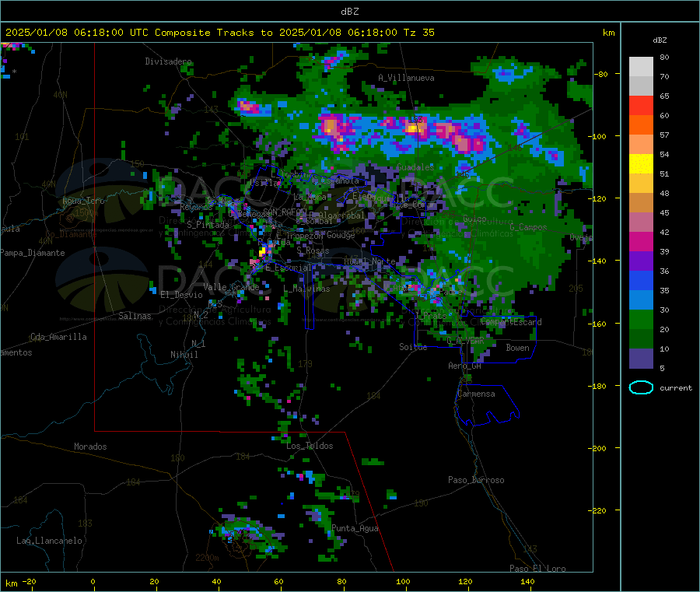Click the magenta 39-42 dBZ legend swatch

[641, 241]
